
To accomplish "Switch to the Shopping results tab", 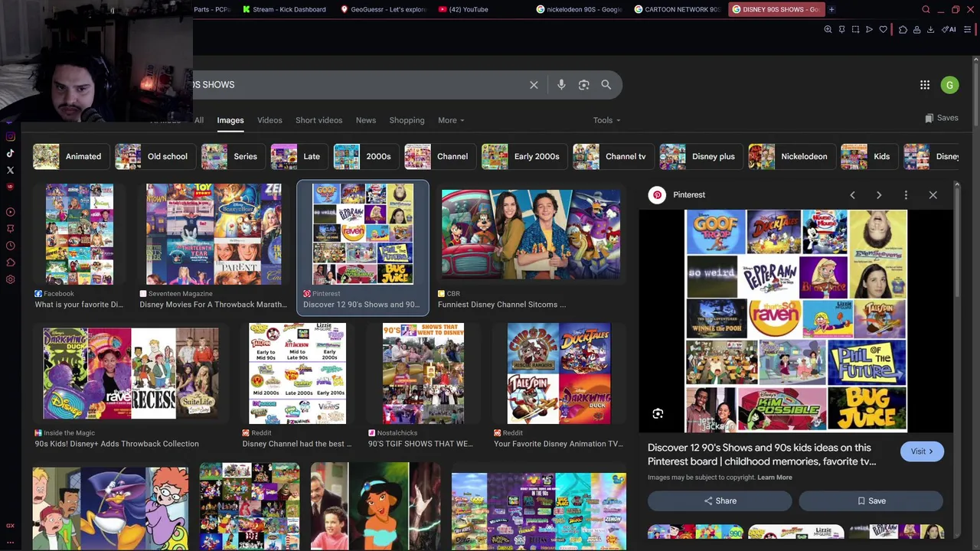I will pos(407,120).
